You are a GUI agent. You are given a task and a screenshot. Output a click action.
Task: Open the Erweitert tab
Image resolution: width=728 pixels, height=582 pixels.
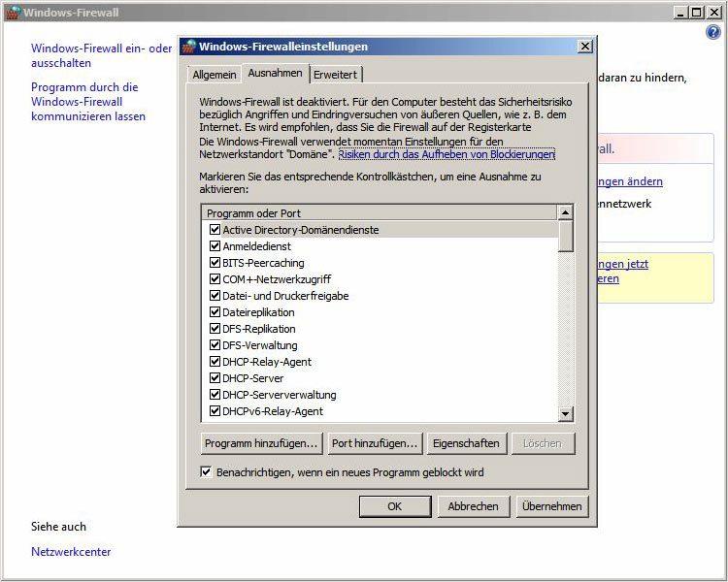[335, 75]
